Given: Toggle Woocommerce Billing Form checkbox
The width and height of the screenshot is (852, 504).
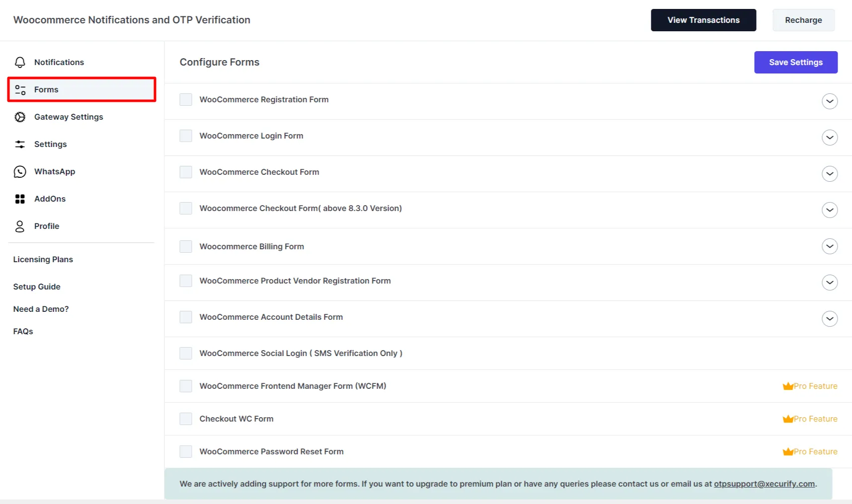Looking at the screenshot, I should pos(186,246).
